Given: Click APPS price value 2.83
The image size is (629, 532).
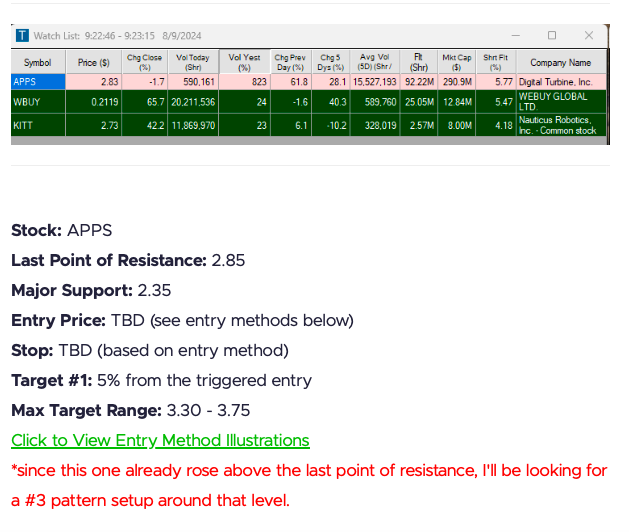Looking at the screenshot, I should tap(93, 82).
